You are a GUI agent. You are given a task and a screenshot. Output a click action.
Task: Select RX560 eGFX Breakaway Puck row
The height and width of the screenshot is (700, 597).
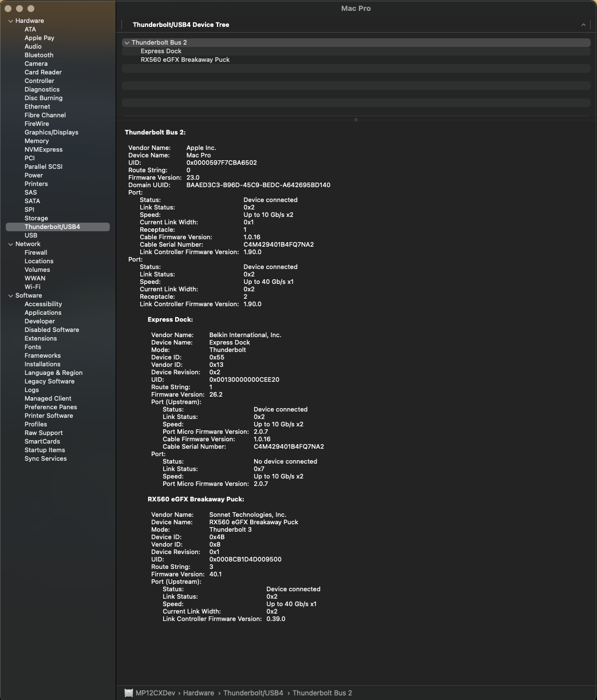356,60
